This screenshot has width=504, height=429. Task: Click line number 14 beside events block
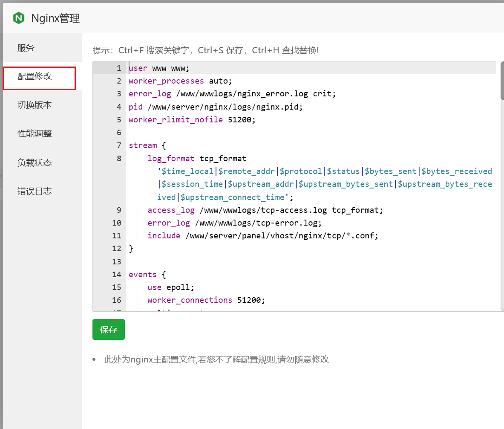(116, 274)
